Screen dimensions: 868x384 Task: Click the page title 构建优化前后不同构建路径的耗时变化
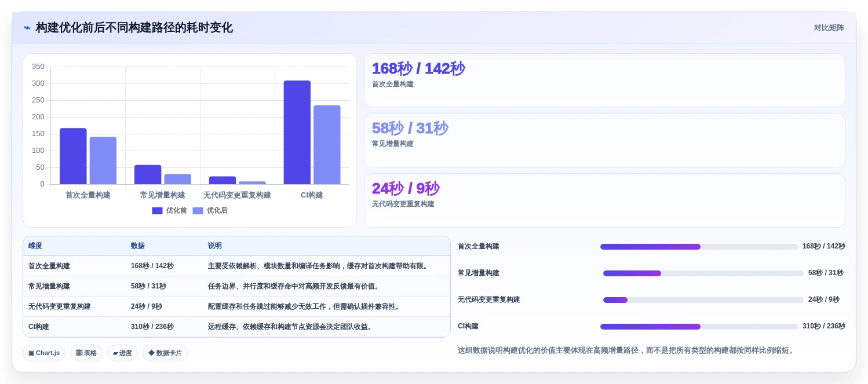click(134, 28)
